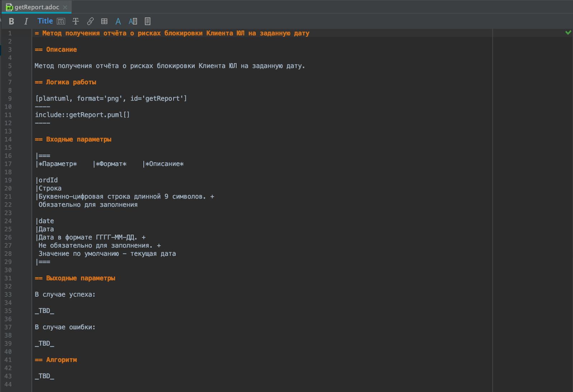Click the 'В случае успеха:' line
The width and height of the screenshot is (573, 392).
65,295
